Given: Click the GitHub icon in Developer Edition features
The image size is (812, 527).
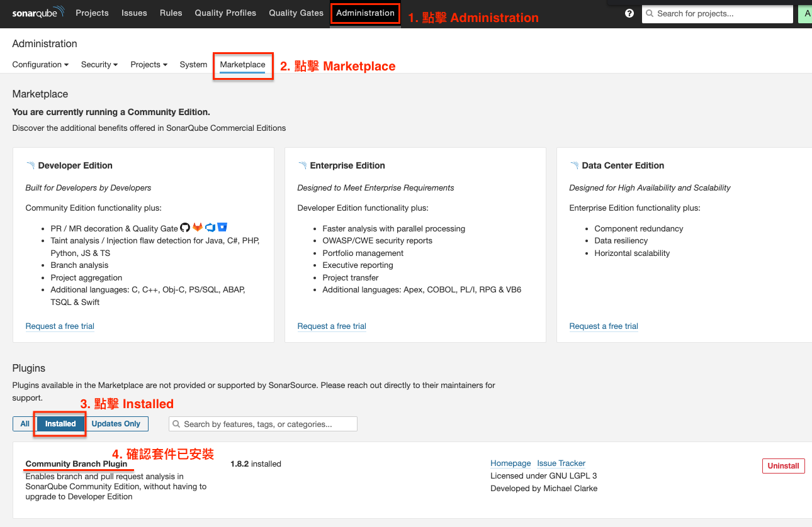Looking at the screenshot, I should pyautogui.click(x=185, y=227).
